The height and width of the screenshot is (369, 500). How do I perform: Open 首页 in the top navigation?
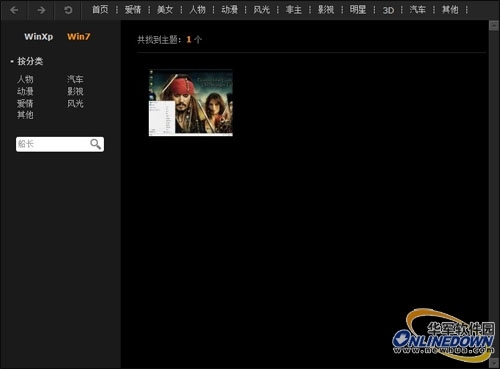coord(100,10)
